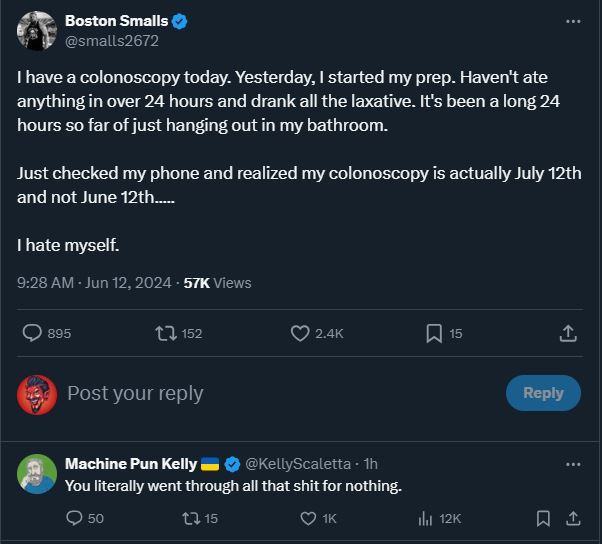Comment on Machine Pun Kelly's reply

(74, 518)
